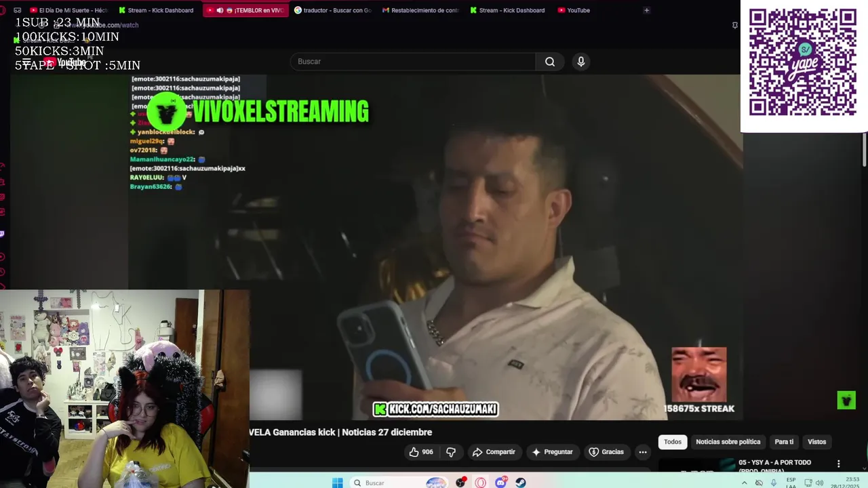Dislike the video with the thumbs-down icon
This screenshot has width=868, height=488.
pyautogui.click(x=451, y=452)
